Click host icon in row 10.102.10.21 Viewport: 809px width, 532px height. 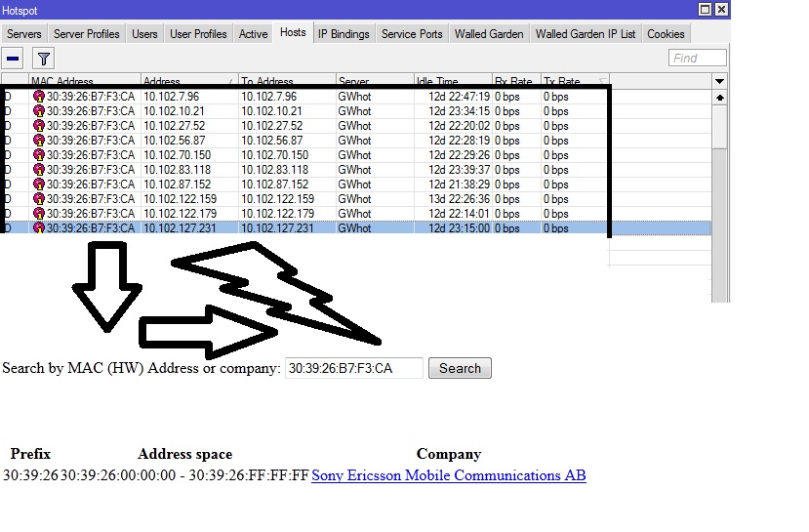tap(39, 110)
